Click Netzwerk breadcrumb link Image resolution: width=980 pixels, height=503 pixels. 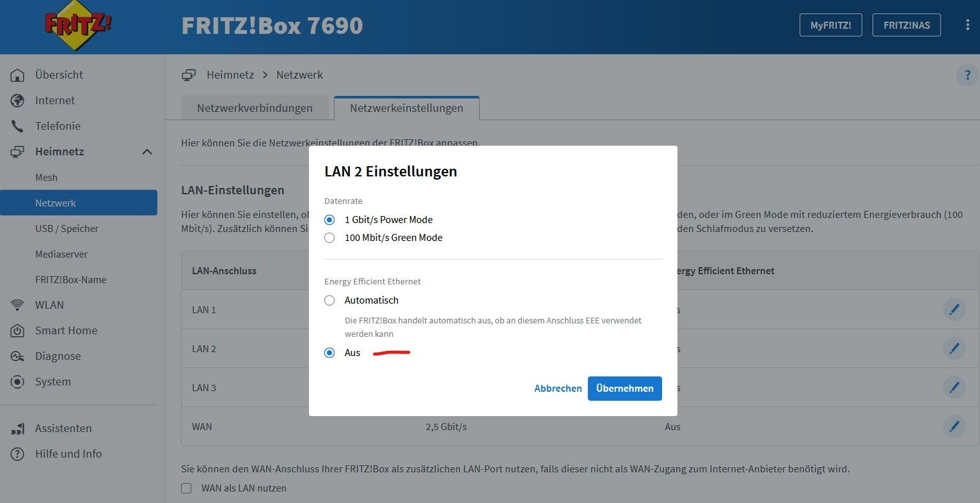[299, 75]
